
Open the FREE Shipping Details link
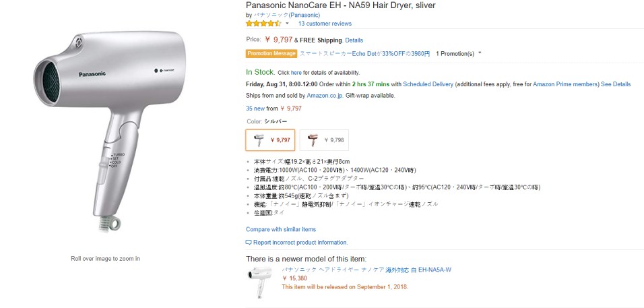(354, 40)
